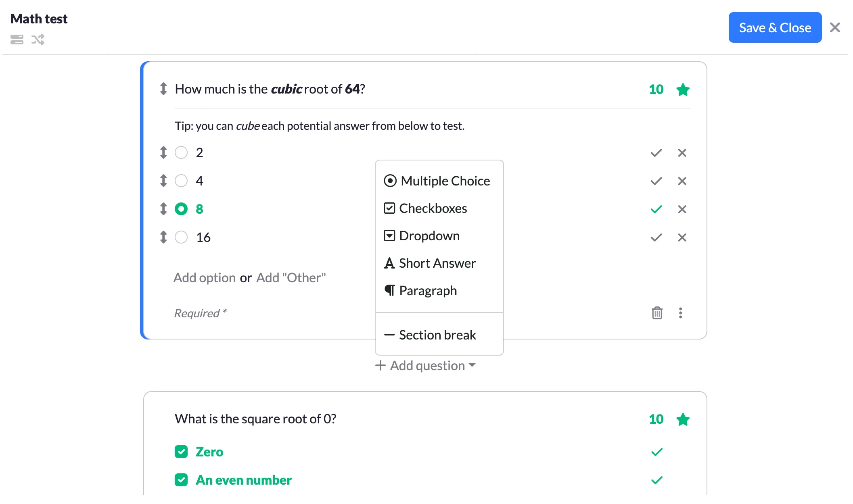Grab the drag handle next to option 4
This screenshot has width=853, height=504.
click(163, 181)
